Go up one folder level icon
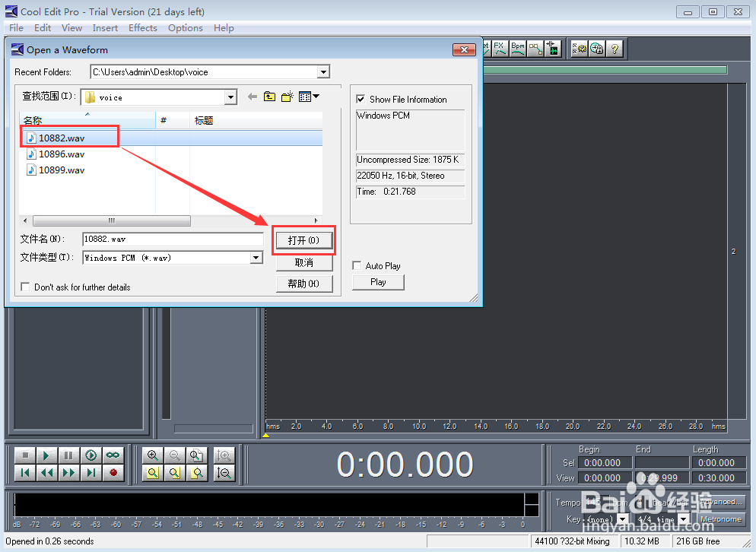This screenshot has width=756, height=552. pyautogui.click(x=269, y=97)
